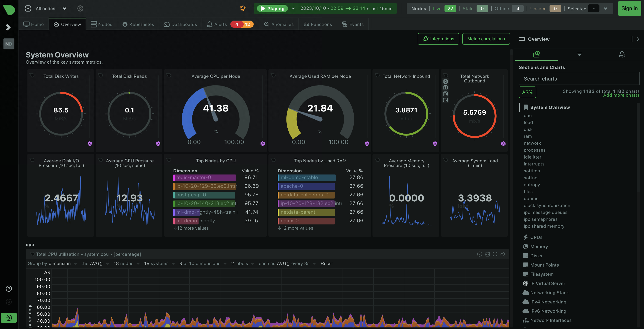Expand CPU chart to fullscreen
The image size is (644, 329).
pyautogui.click(x=495, y=254)
